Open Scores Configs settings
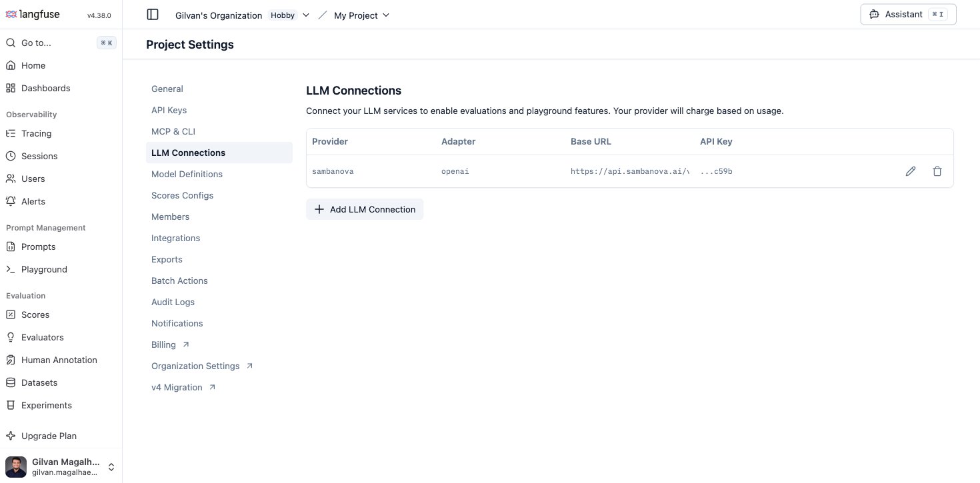This screenshot has width=980, height=483. pos(219,195)
